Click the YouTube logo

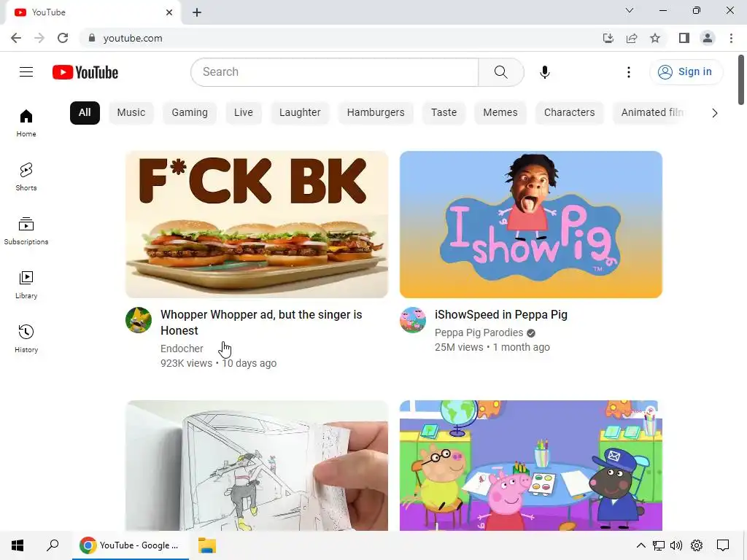pos(85,72)
